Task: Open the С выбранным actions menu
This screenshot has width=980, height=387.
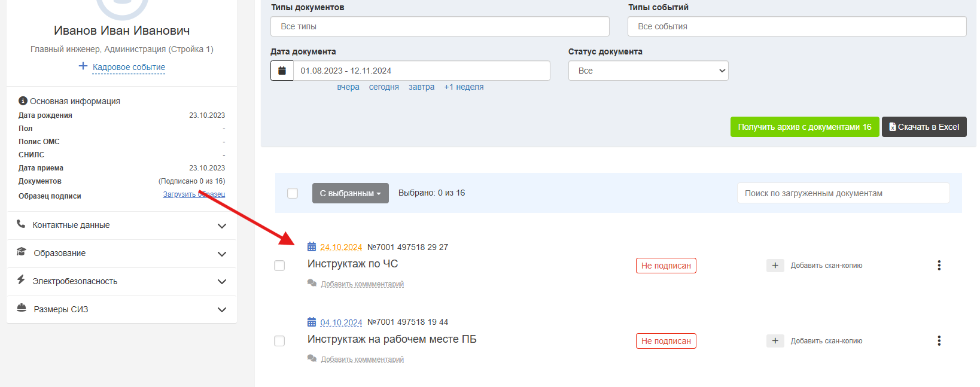Action: (x=351, y=193)
